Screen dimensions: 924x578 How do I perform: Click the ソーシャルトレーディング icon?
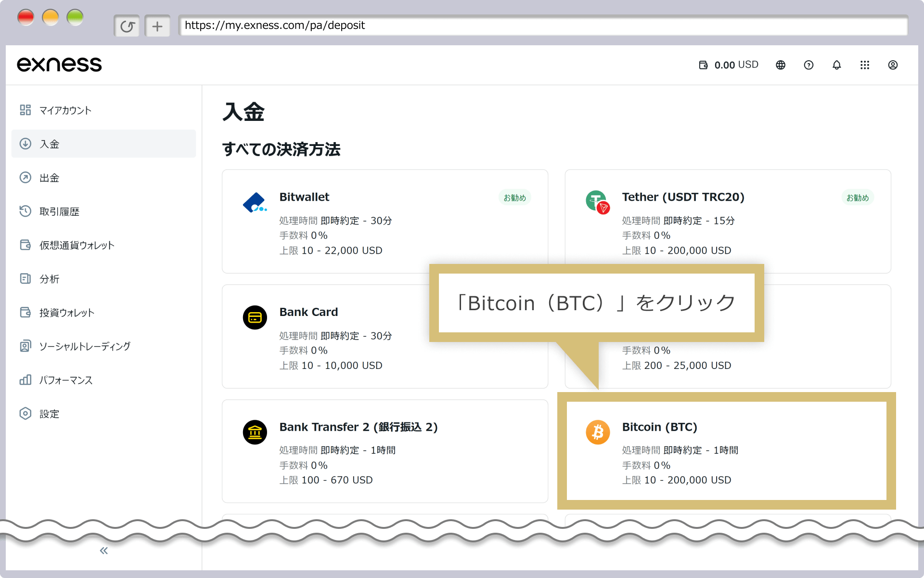[x=26, y=346]
